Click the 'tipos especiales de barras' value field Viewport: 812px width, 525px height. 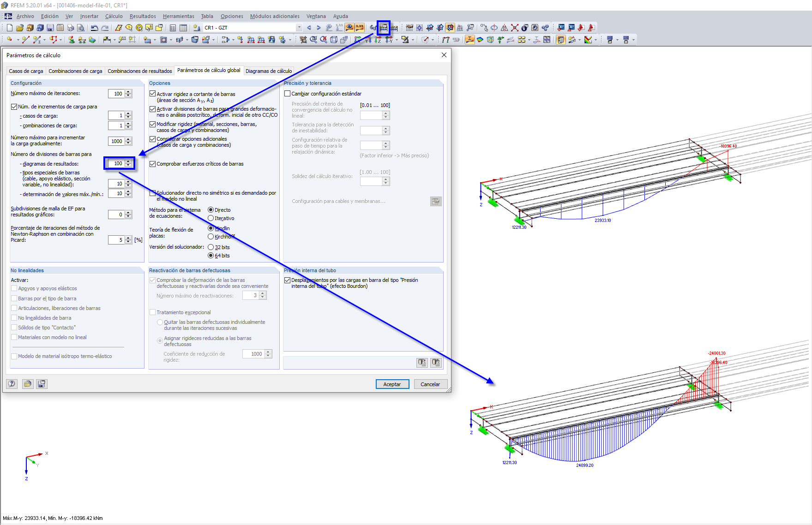pos(116,184)
